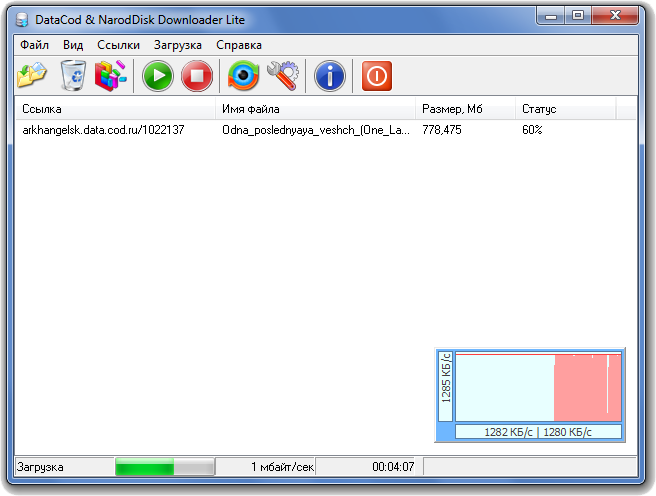Screen dimensions: 656x496
Task: Click the 1282 КБ/с | 1280 КБ/с readout
Action: click(x=538, y=432)
